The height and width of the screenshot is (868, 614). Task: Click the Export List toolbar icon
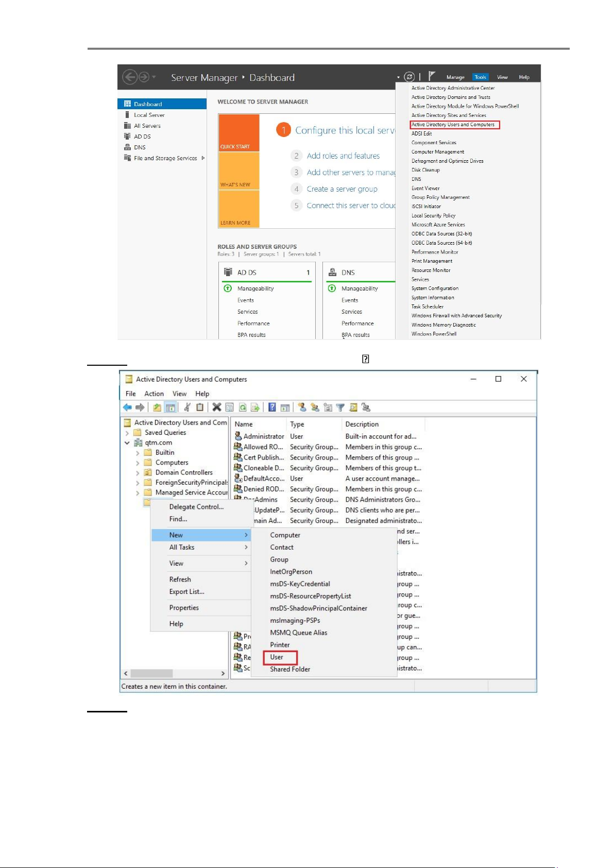pyautogui.click(x=255, y=407)
